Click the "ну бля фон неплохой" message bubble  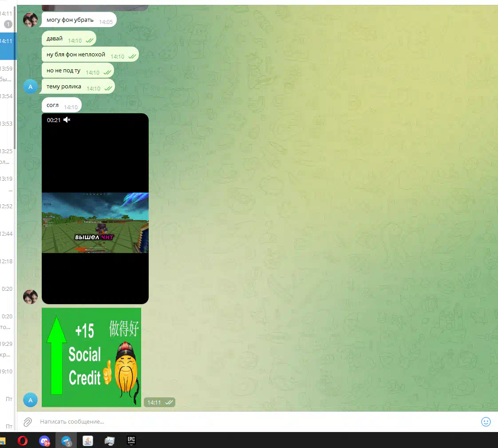pyautogui.click(x=76, y=55)
